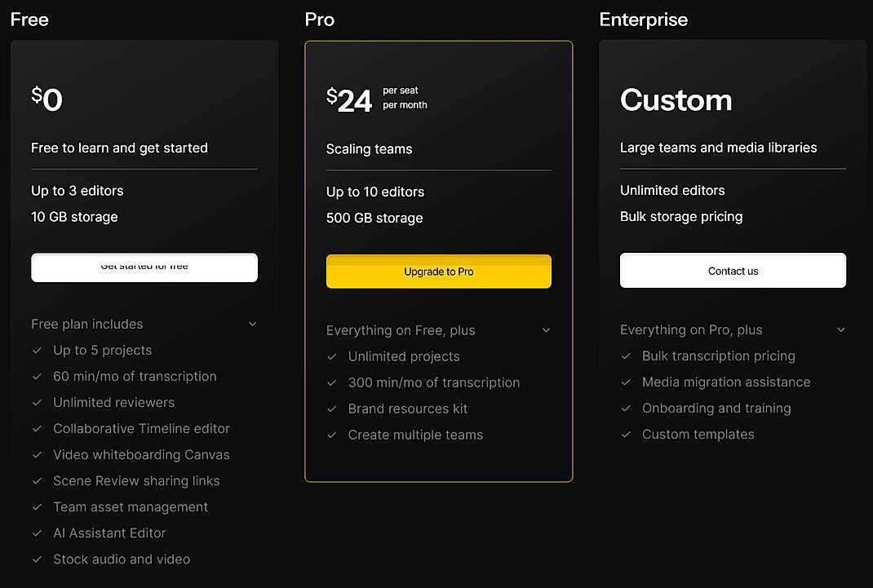Collapse the Everything on Pro, plus section

(x=841, y=329)
